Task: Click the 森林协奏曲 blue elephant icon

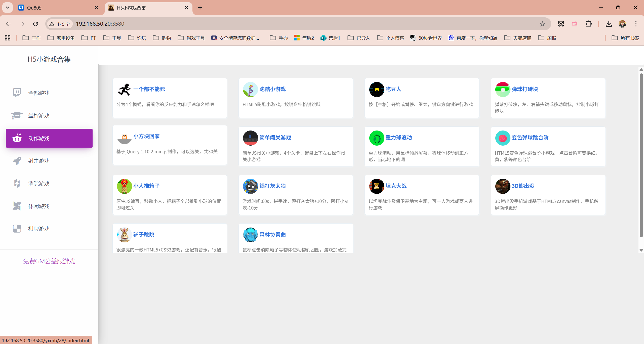Action: click(x=250, y=235)
